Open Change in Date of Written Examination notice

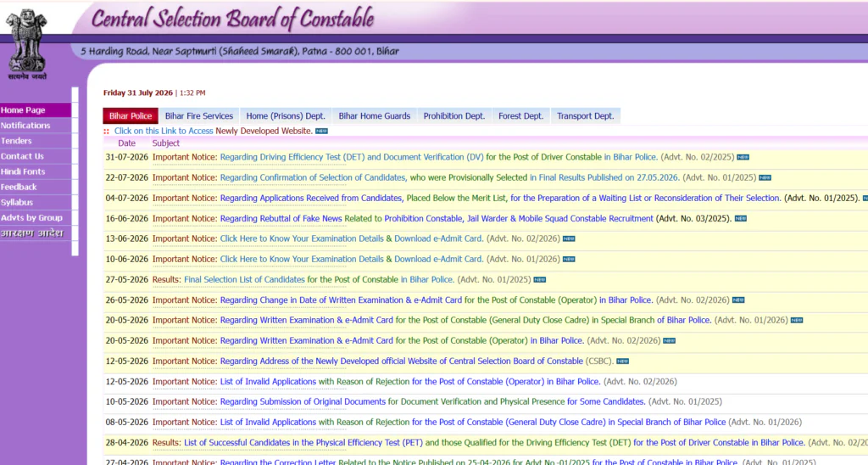(x=437, y=300)
